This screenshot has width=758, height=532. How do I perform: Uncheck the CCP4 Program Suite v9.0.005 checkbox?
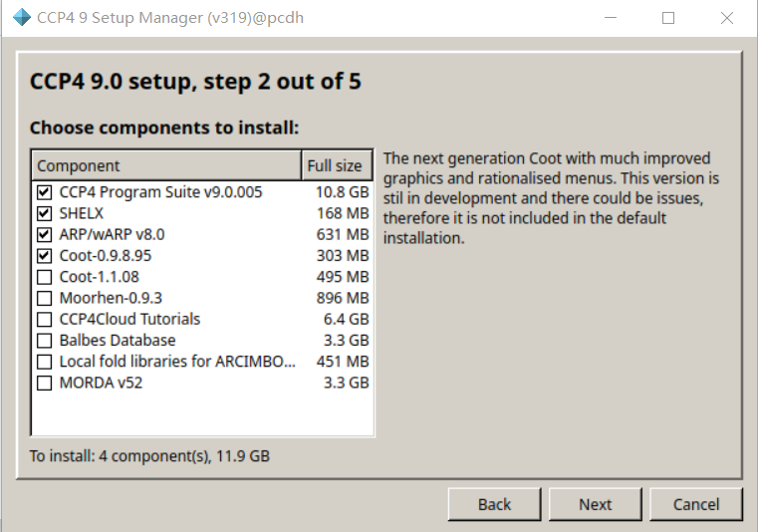[x=44, y=192]
